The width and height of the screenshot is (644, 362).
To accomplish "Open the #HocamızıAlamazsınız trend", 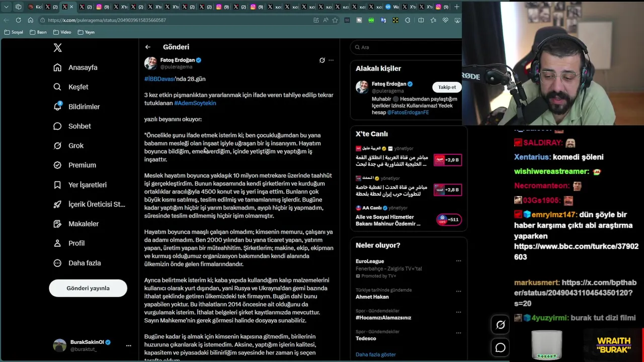I will click(383, 318).
